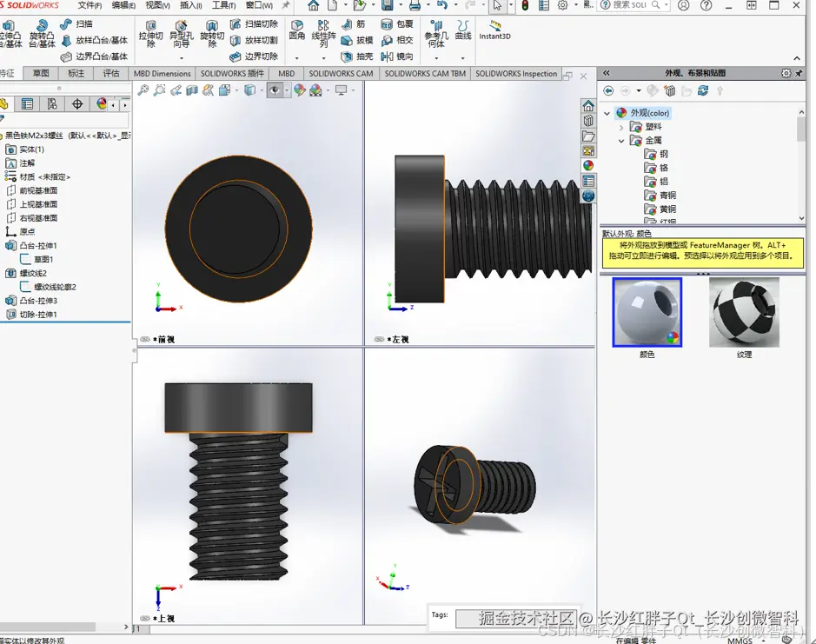Click the Boundary Cut (边界切除) tool
Screen dimensions: 816x644
point(254,56)
